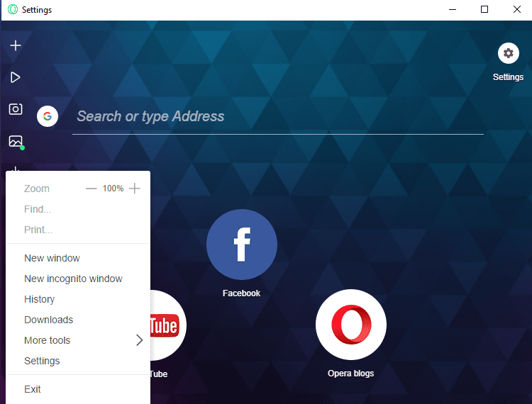Image resolution: width=532 pixels, height=404 pixels.
Task: Open History from the menu
Action: pyautogui.click(x=39, y=299)
